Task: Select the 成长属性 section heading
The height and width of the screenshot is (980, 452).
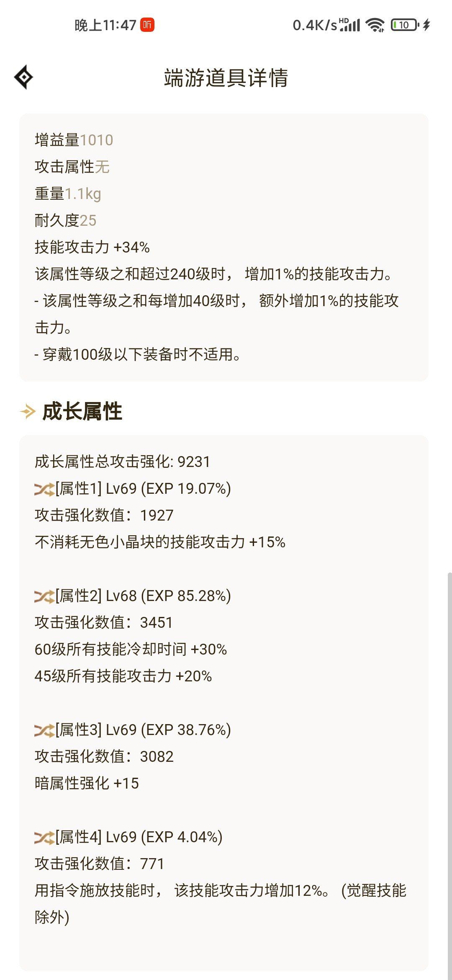Action: [82, 411]
